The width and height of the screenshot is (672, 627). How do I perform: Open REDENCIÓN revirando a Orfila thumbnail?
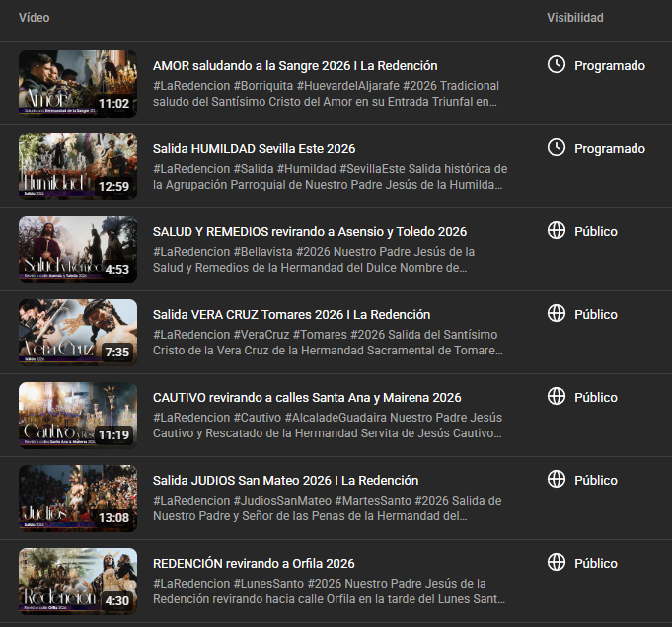pos(78,582)
